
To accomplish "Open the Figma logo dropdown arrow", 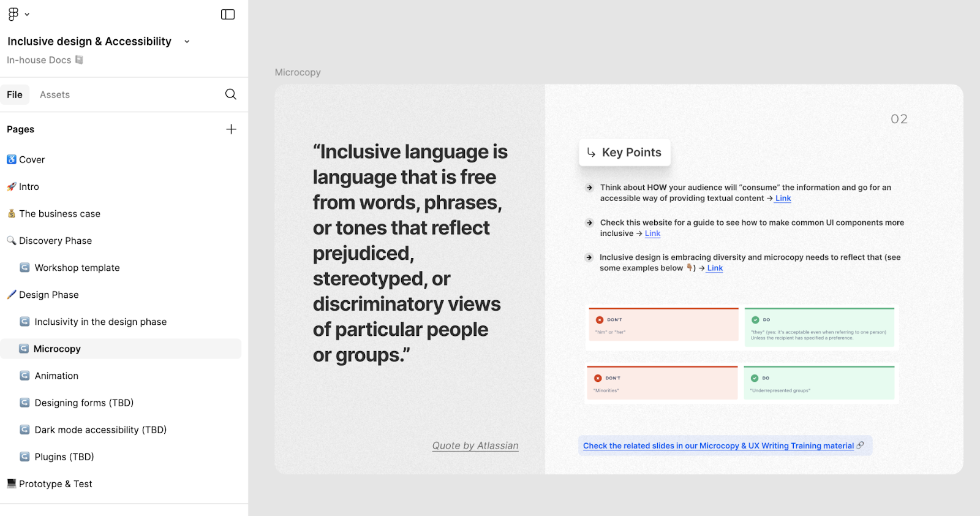I will 26,13.
